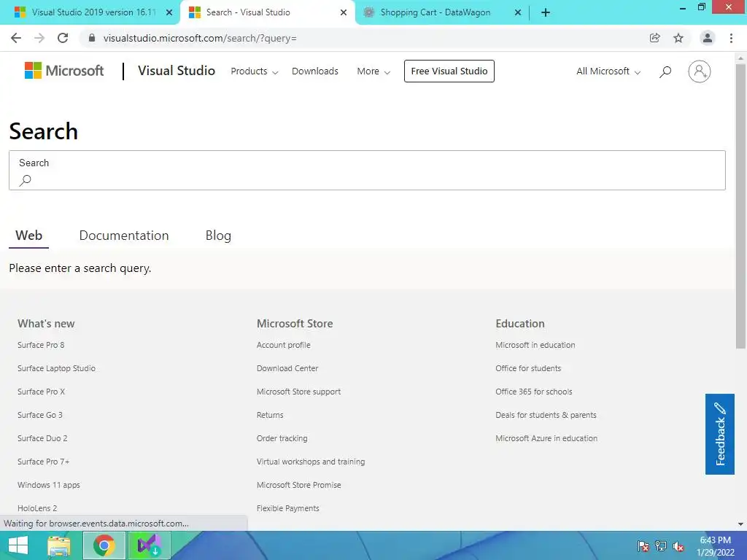Open the Account profile link
The height and width of the screenshot is (560, 747).
click(x=284, y=345)
